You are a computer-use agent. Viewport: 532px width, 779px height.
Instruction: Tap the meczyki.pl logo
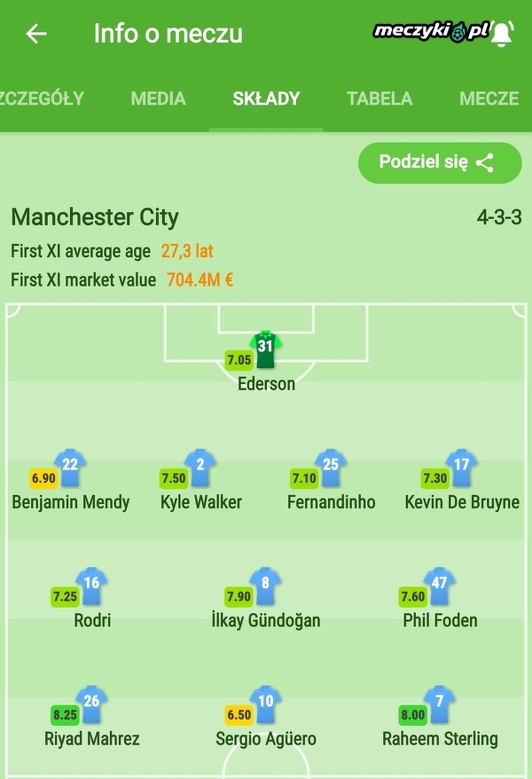click(x=431, y=32)
